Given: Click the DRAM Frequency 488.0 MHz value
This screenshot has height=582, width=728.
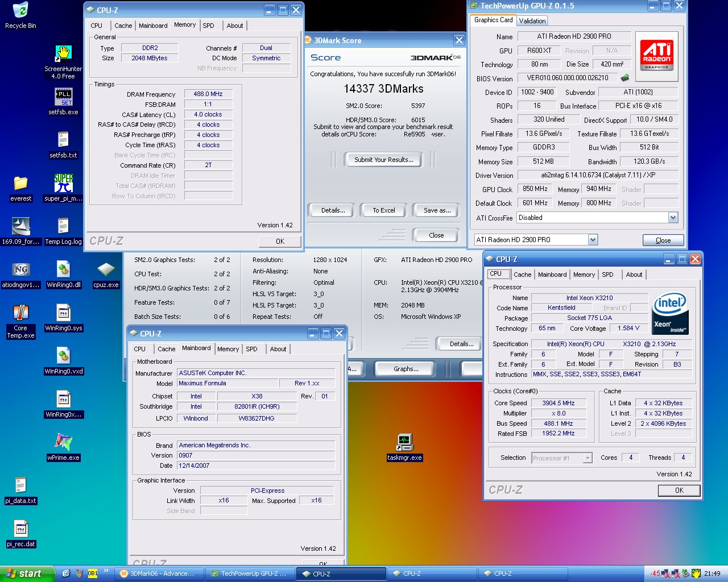Looking at the screenshot, I should tap(208, 94).
